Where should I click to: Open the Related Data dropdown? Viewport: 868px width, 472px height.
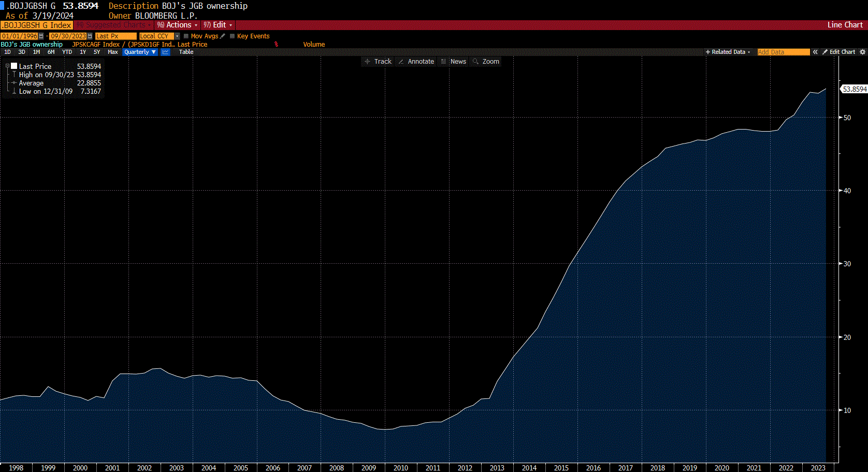pos(728,52)
